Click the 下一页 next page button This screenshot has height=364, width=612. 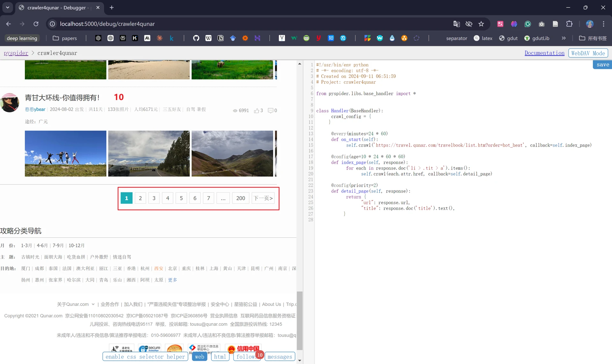pos(263,198)
